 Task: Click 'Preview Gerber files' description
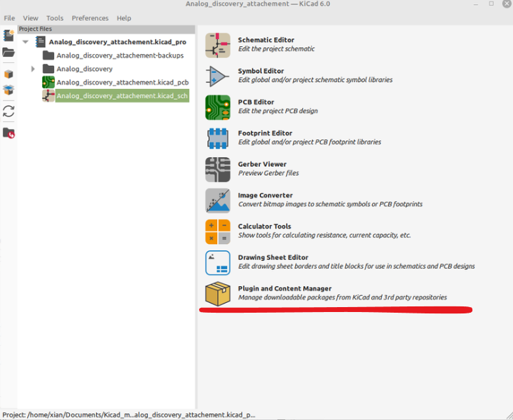click(268, 173)
